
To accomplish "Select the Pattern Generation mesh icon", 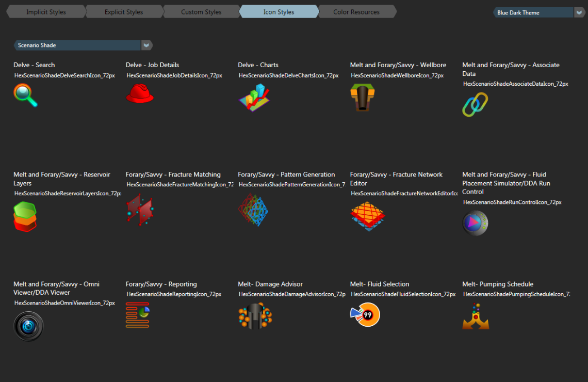I will point(253,210).
